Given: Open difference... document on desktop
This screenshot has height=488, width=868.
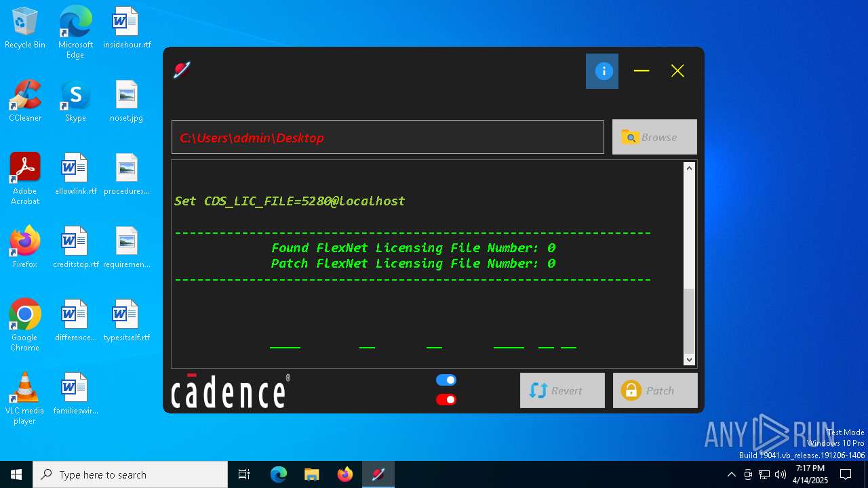Looking at the screenshot, I should [75, 321].
